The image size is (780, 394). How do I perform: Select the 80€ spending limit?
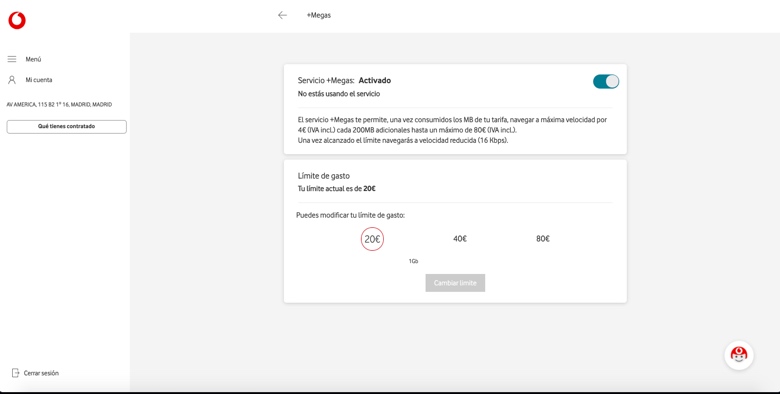click(x=543, y=239)
